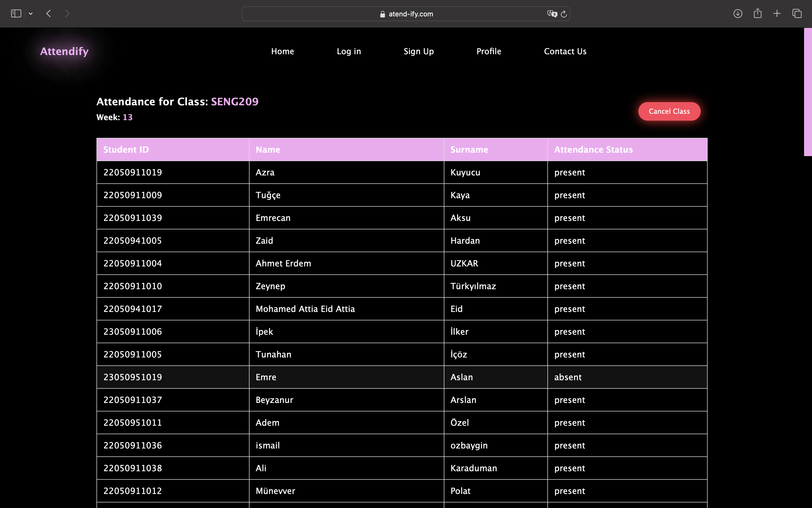
Task: Click the surname Hardan
Action: tap(465, 241)
